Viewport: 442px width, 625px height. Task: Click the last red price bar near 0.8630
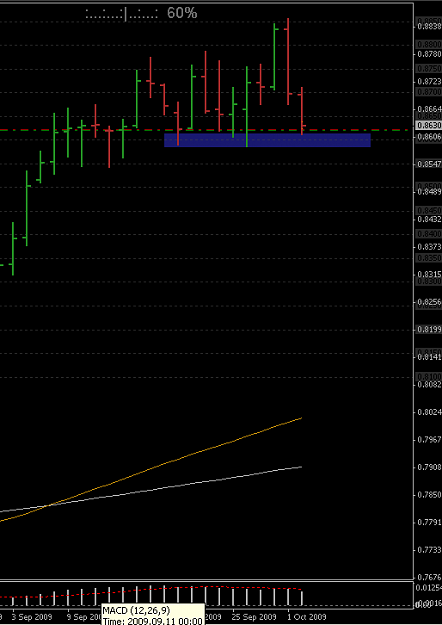click(302, 111)
